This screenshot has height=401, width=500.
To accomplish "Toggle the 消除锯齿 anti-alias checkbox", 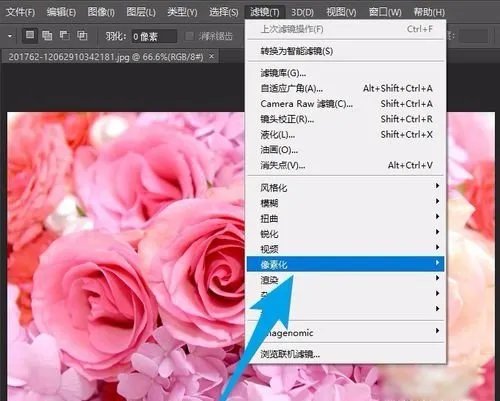I will pyautogui.click(x=189, y=36).
